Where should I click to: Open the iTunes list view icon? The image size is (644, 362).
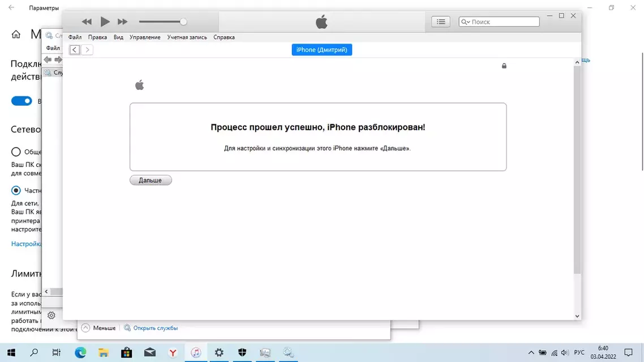pyautogui.click(x=441, y=21)
